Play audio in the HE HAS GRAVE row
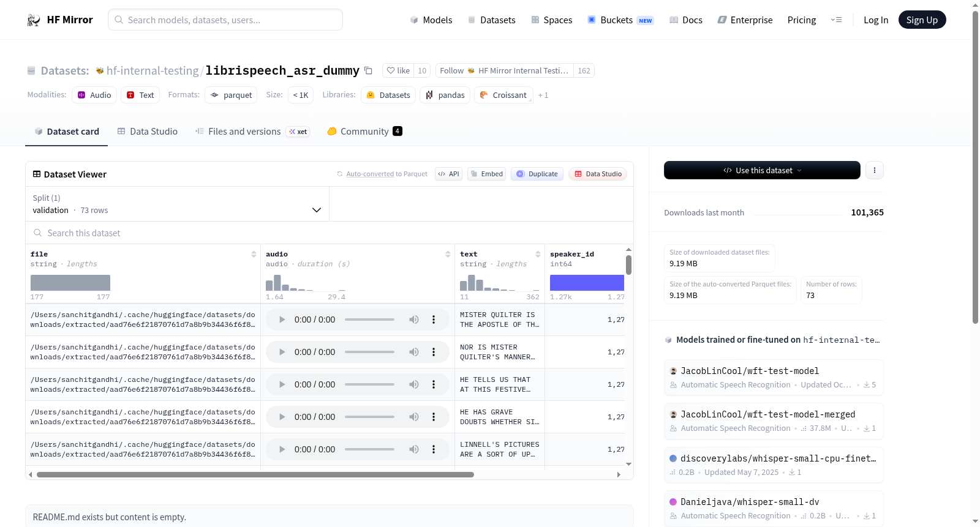The height and width of the screenshot is (527, 980). click(282, 417)
